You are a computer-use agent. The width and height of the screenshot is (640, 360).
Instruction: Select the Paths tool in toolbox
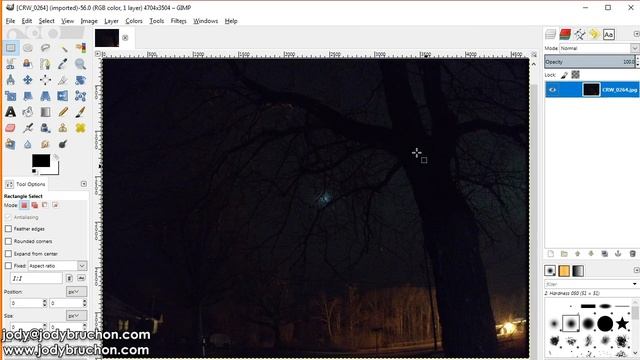[x=45, y=64]
